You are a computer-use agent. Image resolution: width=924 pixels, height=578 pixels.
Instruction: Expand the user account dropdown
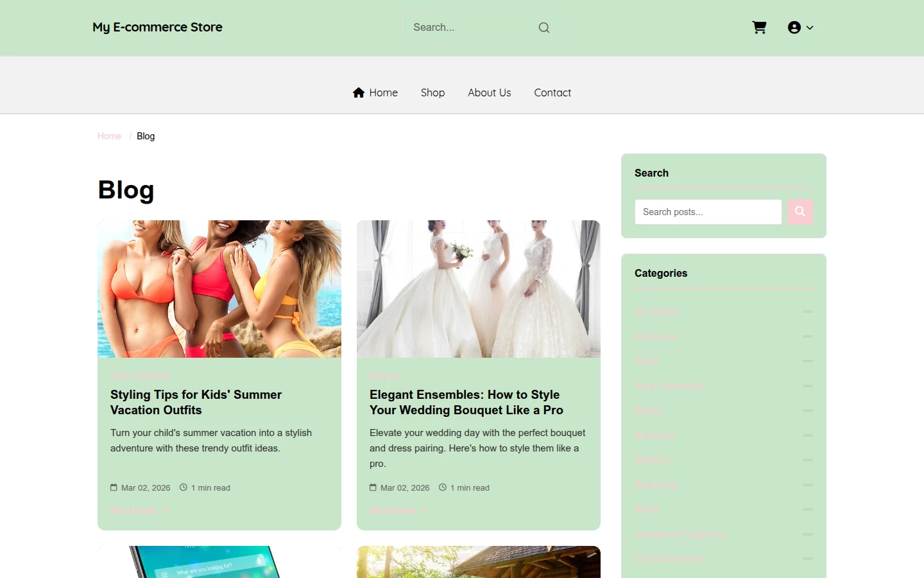coord(800,28)
